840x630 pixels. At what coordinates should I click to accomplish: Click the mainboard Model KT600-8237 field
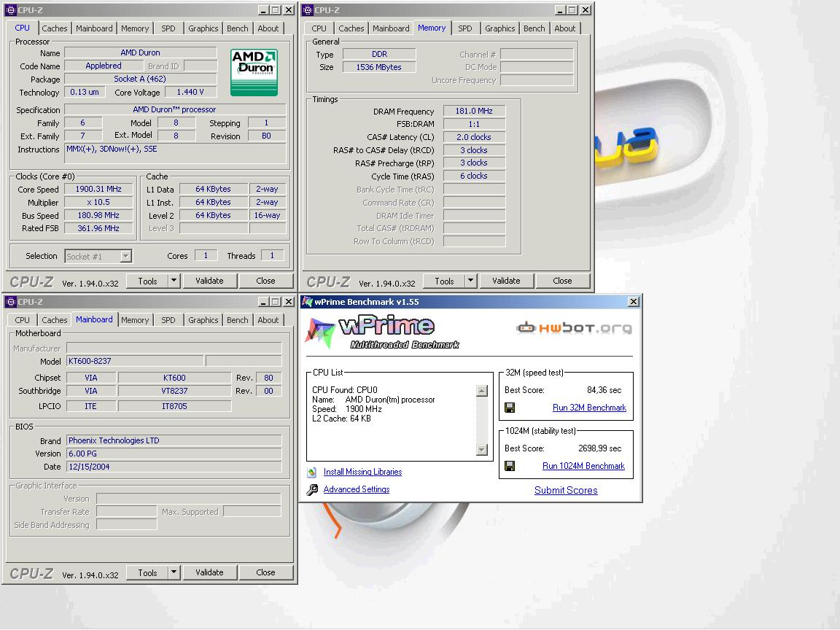point(134,361)
